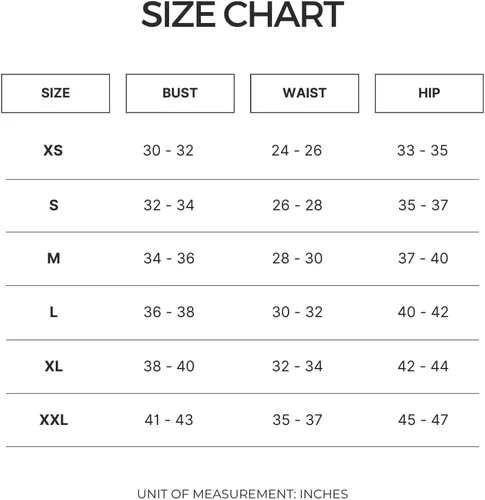
Task: Select the S size row label
Action: tap(54, 205)
